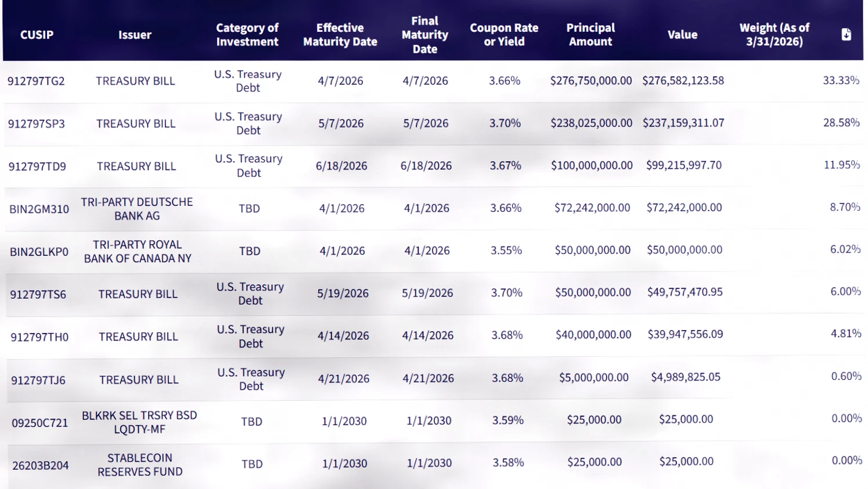Image resolution: width=868 pixels, height=489 pixels.
Task: Click the 33.33% weight cell
Action: (x=841, y=80)
